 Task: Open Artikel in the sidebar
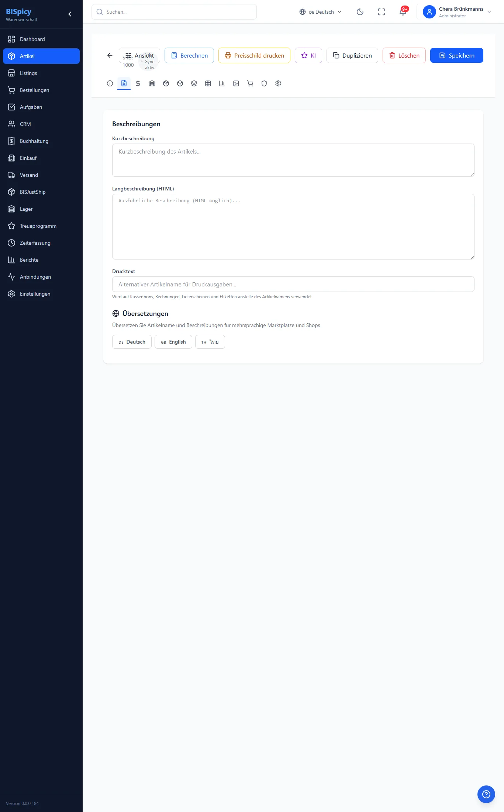[41, 56]
